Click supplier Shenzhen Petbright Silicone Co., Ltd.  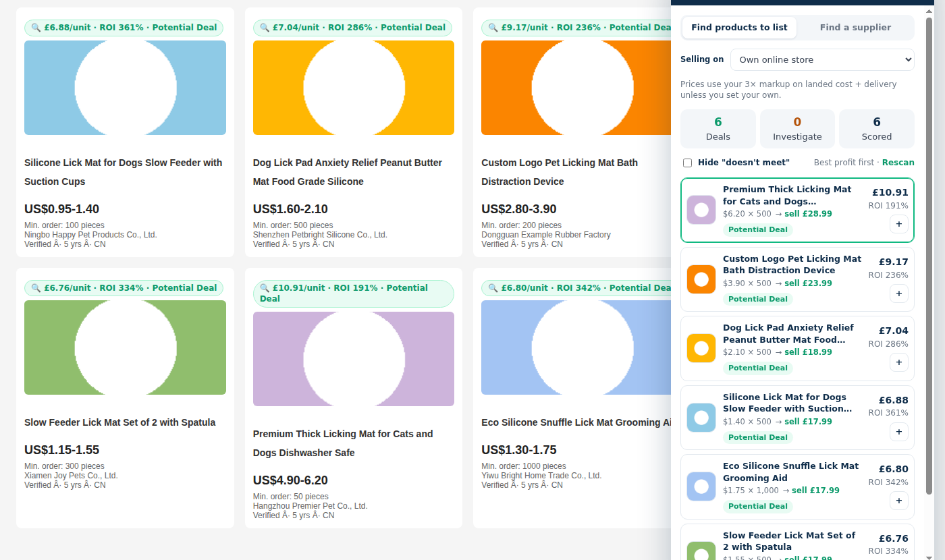[x=320, y=235]
